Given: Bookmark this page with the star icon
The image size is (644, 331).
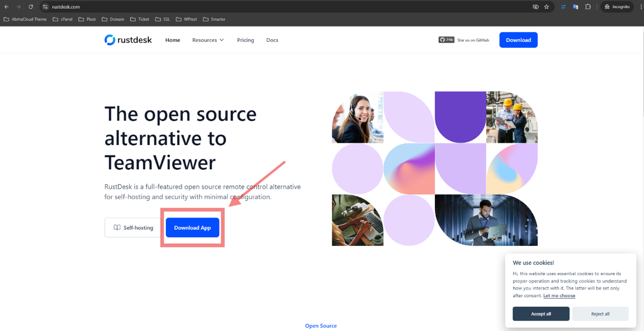Looking at the screenshot, I should tap(547, 7).
